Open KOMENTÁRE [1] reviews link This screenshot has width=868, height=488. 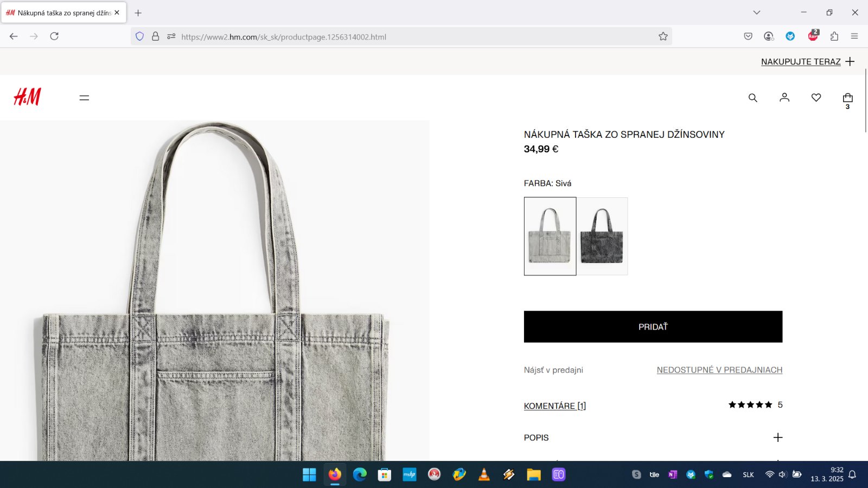(x=555, y=406)
